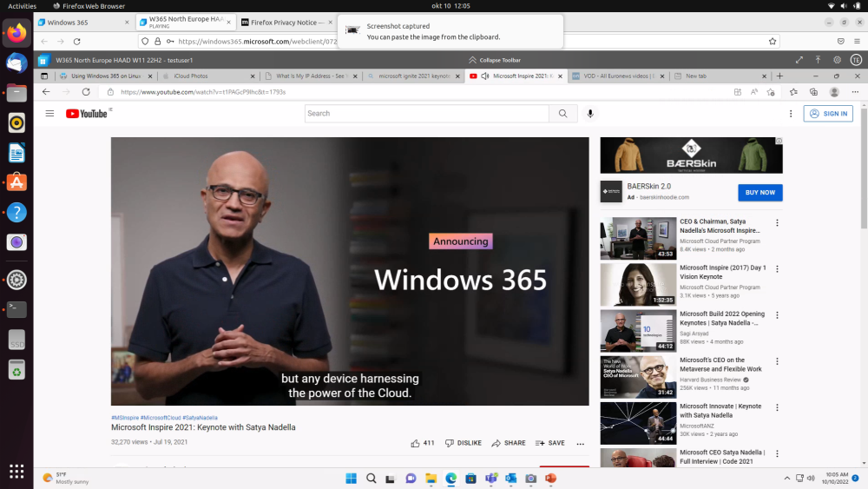Dislike the Microsoft Inspire video
The height and width of the screenshot is (489, 868).
coord(464,443)
